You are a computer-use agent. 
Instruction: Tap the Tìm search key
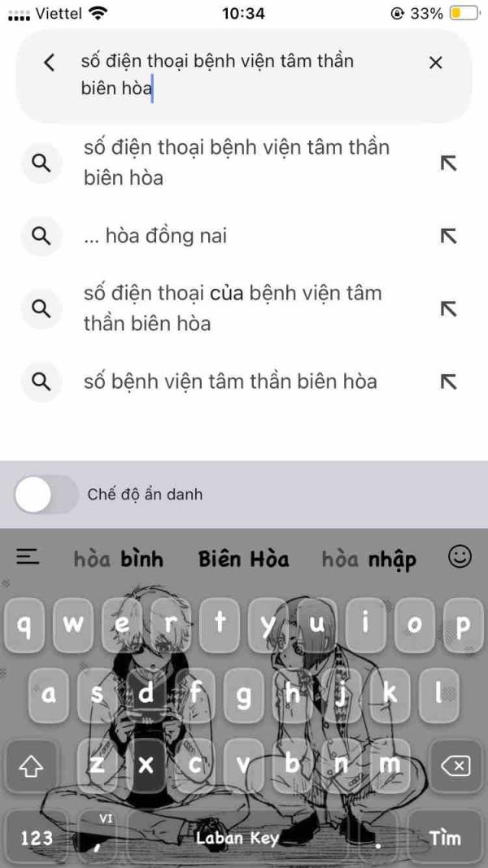[x=446, y=838]
